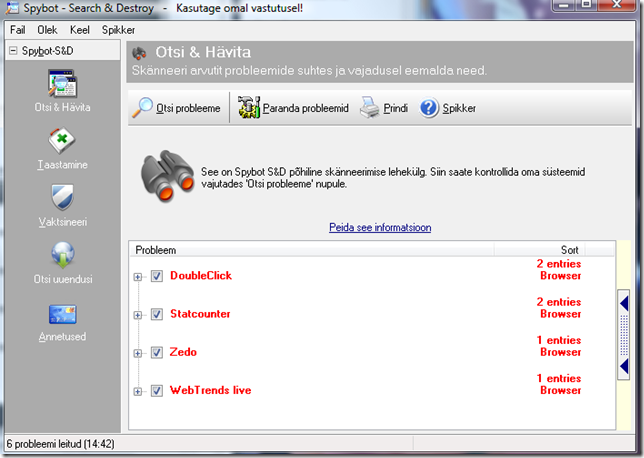Open the Otsi uuendusi globe icon
Screen dimensions: 644x458
click(62, 255)
